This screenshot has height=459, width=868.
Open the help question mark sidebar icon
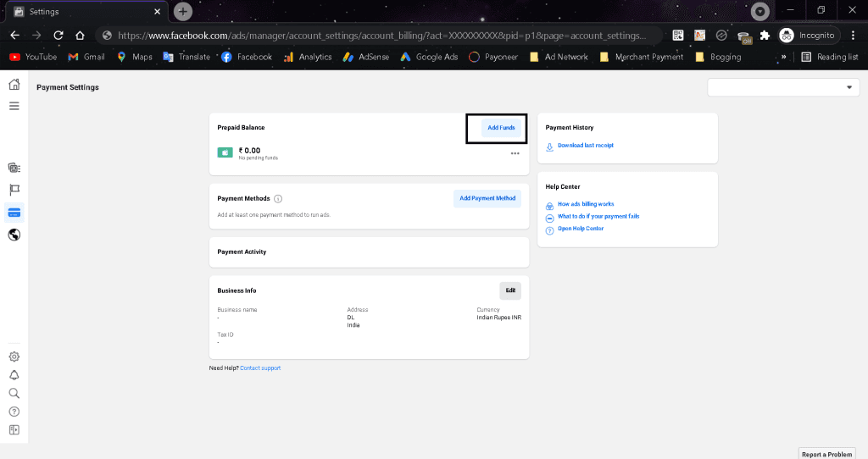(14, 412)
